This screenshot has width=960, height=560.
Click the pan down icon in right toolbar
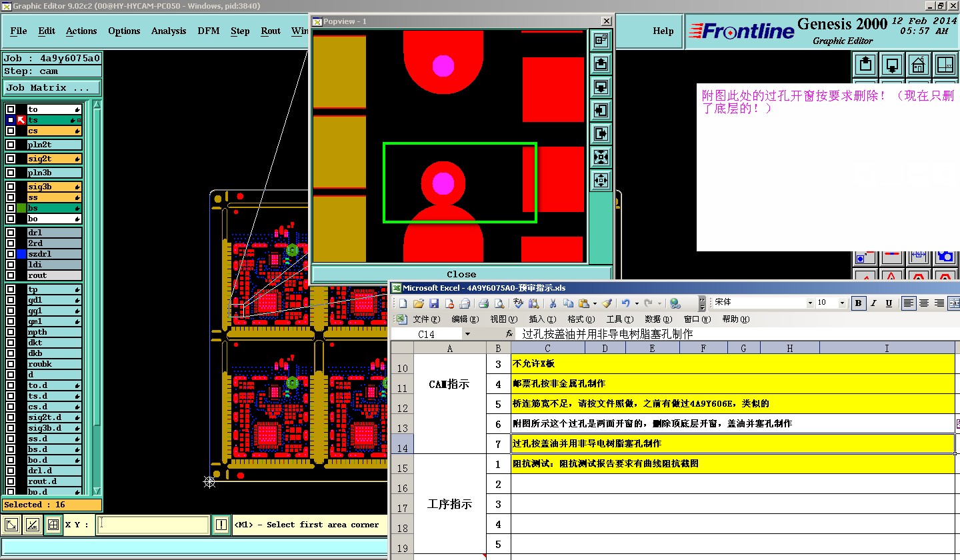(892, 65)
